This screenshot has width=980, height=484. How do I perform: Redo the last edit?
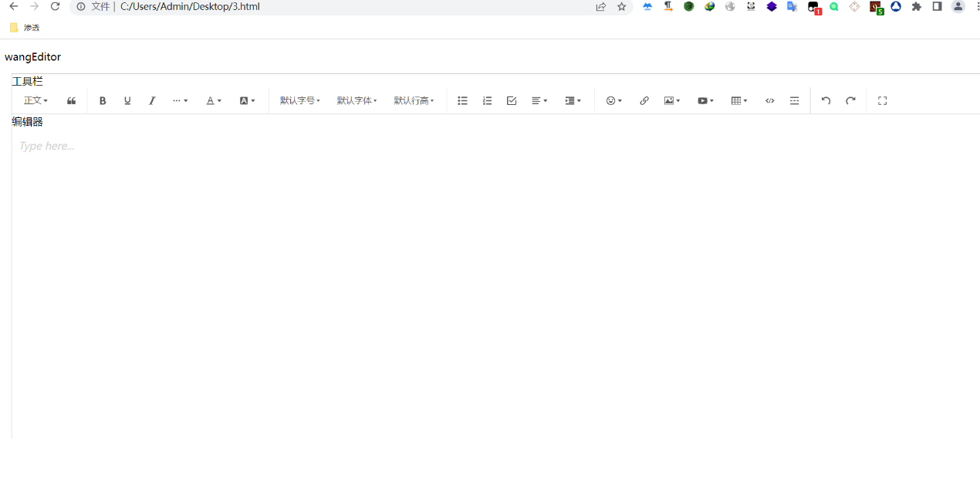(x=850, y=101)
